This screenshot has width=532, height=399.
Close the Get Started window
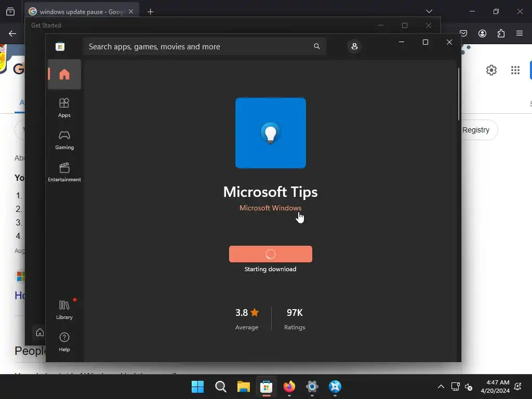coord(429,25)
